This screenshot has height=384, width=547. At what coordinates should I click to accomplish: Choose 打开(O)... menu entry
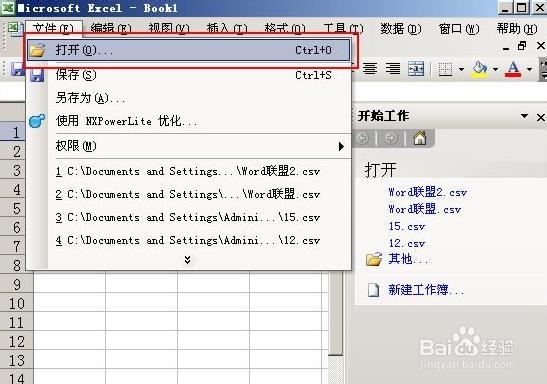click(188, 50)
